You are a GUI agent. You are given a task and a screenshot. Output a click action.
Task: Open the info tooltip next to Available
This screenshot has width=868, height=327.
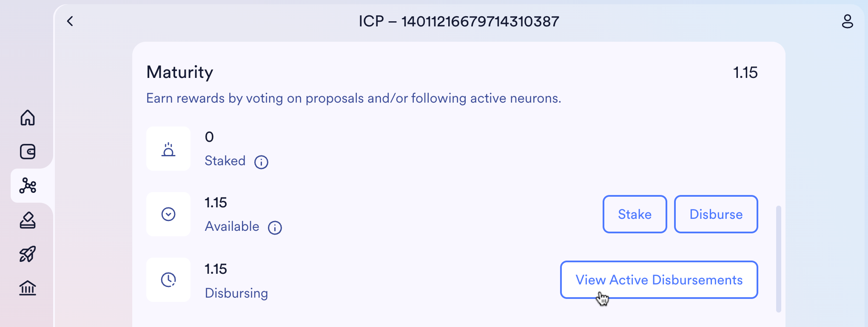coord(275,227)
